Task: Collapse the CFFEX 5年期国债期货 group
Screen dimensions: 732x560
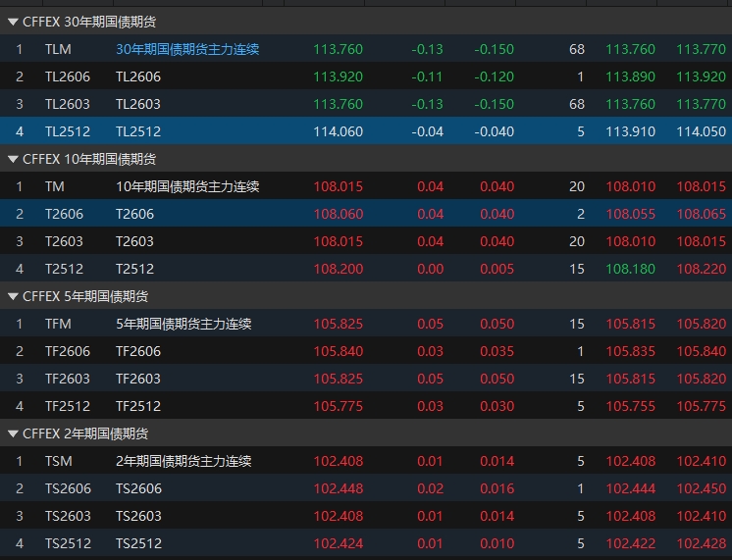Action: 13,296
